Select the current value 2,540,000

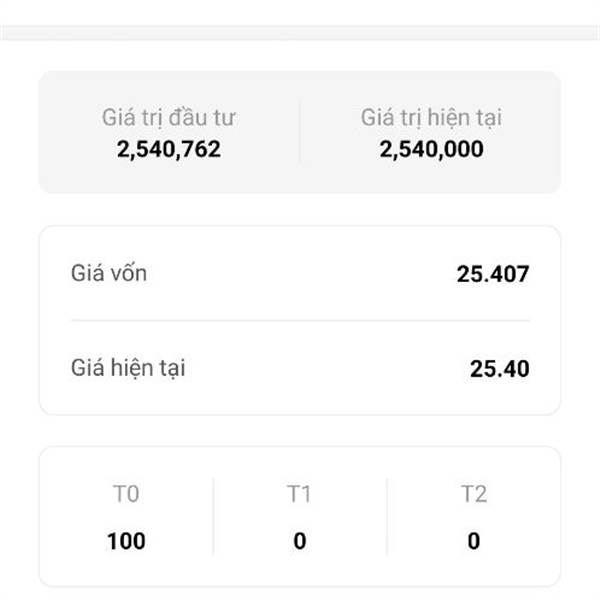431,150
